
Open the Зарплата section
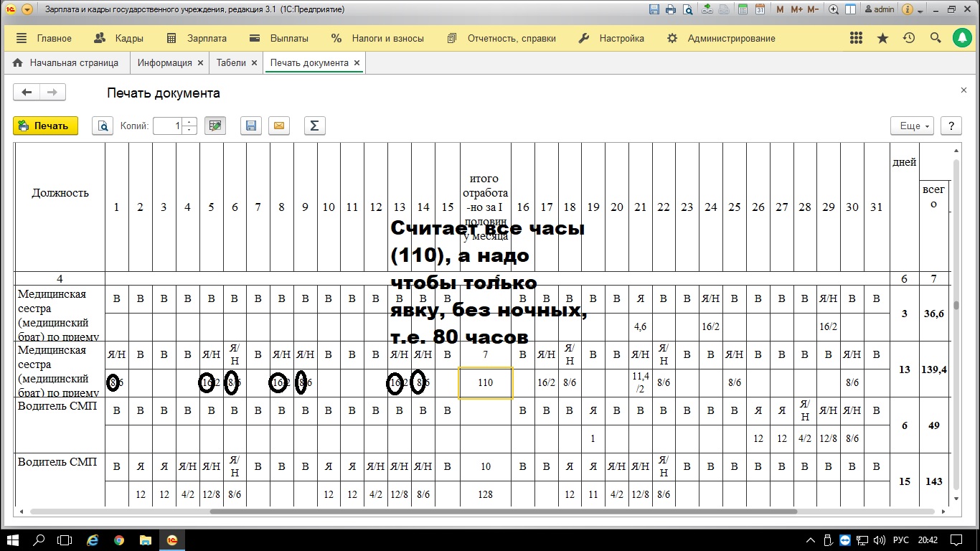click(197, 38)
